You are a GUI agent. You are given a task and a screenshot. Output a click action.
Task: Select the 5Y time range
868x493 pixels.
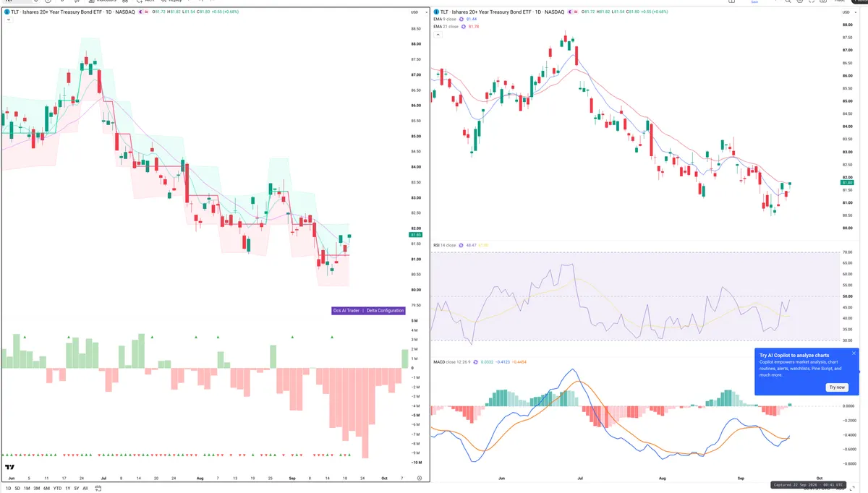click(x=77, y=489)
